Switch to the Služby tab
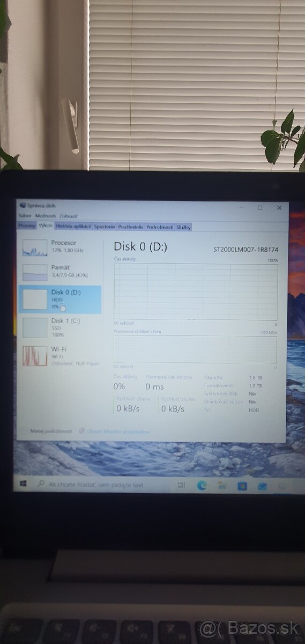 [183, 227]
